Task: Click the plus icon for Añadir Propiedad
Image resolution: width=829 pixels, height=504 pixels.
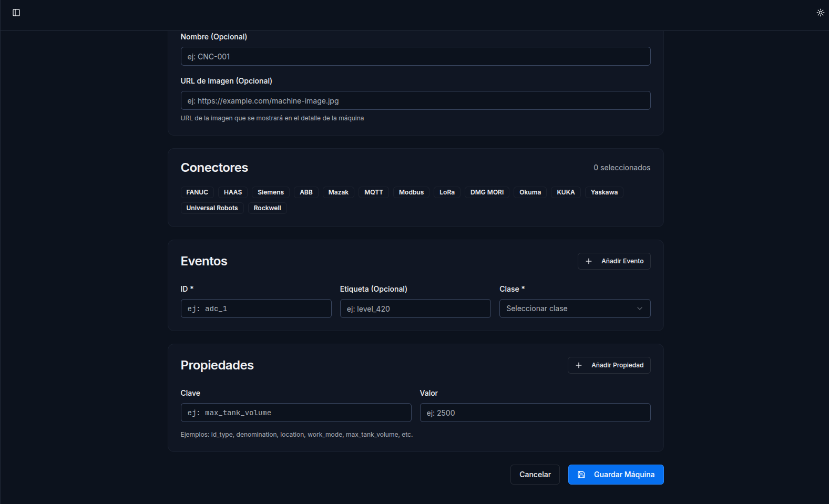Action: tap(579, 365)
